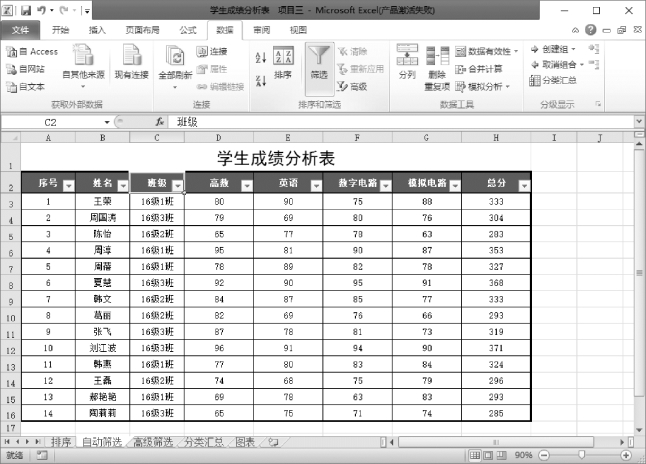Viewport: 646px width, 464px height.
Task: Switch to the 开始 ribbon tab
Action: tap(60, 30)
